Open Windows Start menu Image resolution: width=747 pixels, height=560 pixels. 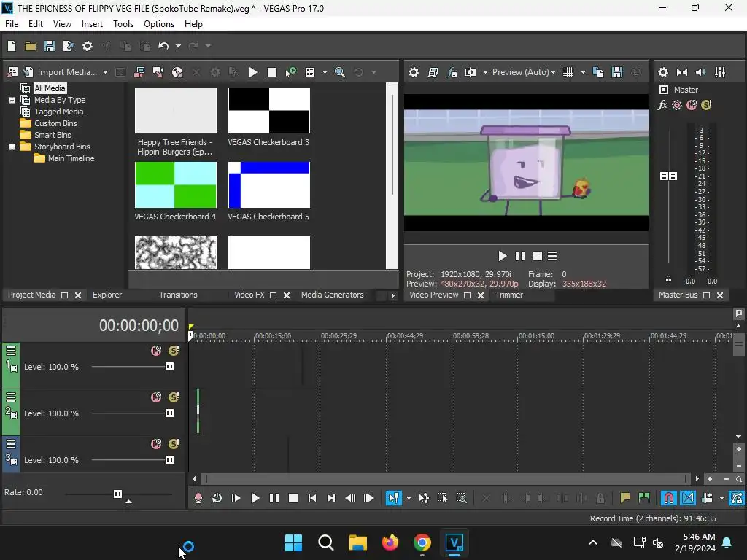[x=293, y=542]
